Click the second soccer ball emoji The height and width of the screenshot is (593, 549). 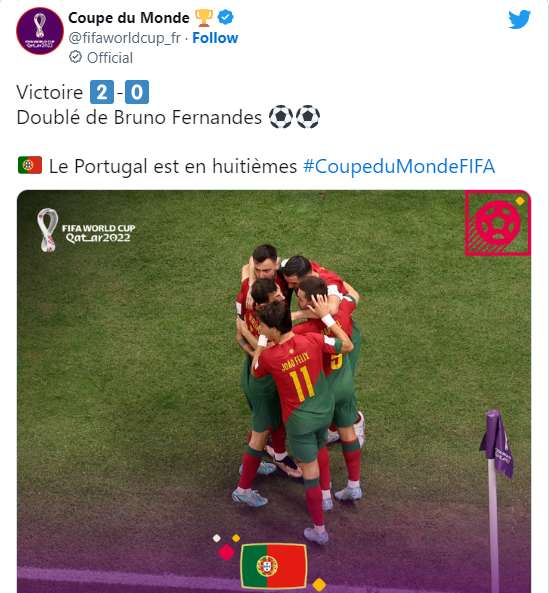(x=308, y=117)
